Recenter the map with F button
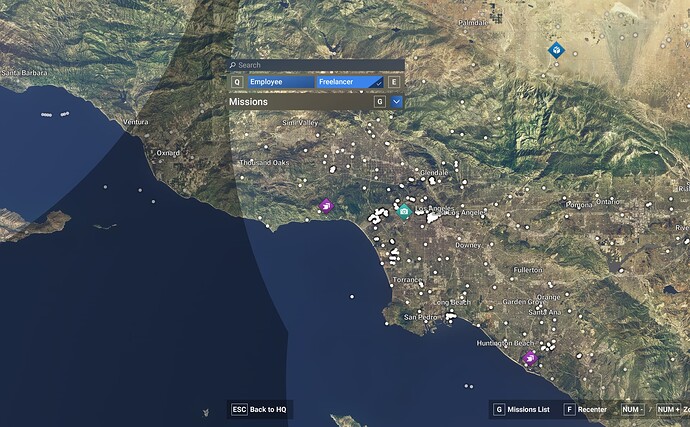Screen dimensions: 690x427 [x=586, y=409]
